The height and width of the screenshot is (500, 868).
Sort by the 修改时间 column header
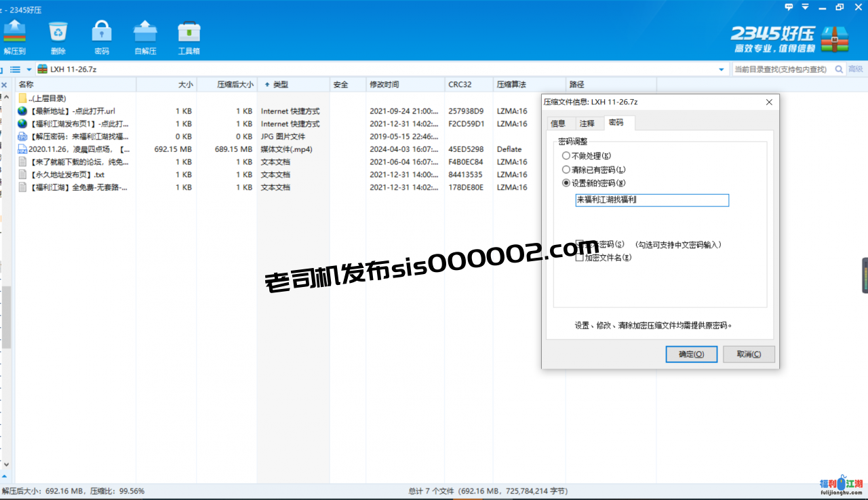pyautogui.click(x=405, y=85)
